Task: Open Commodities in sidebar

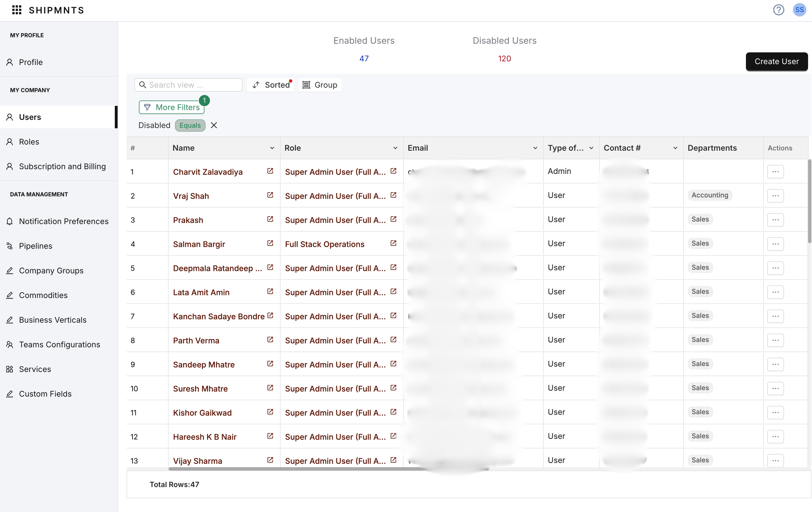Action: [x=59, y=295]
